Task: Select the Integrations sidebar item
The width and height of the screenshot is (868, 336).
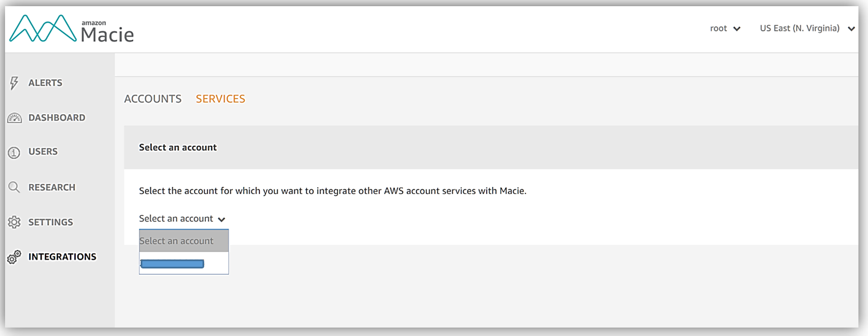Action: (62, 257)
